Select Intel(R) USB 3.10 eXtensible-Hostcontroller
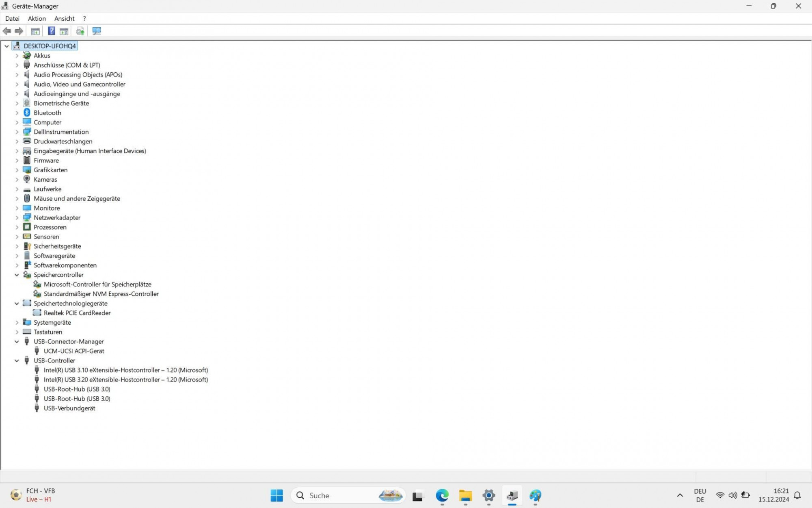The width and height of the screenshot is (812, 508). pos(126,370)
